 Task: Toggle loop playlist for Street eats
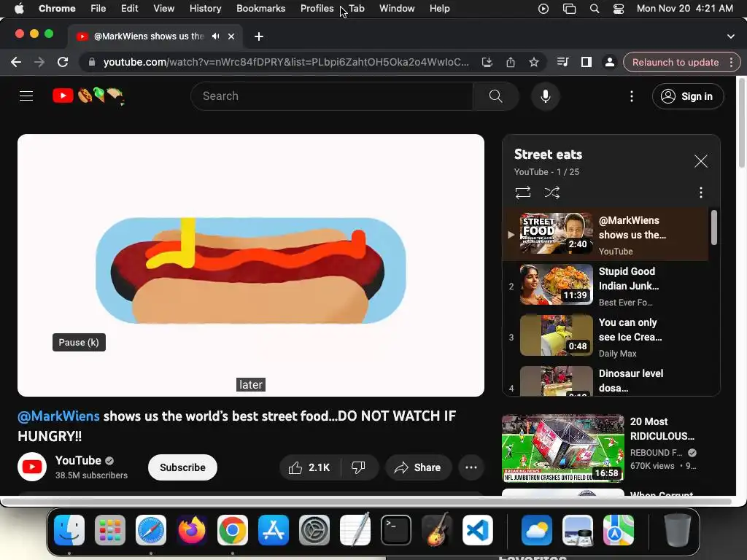[x=522, y=192]
